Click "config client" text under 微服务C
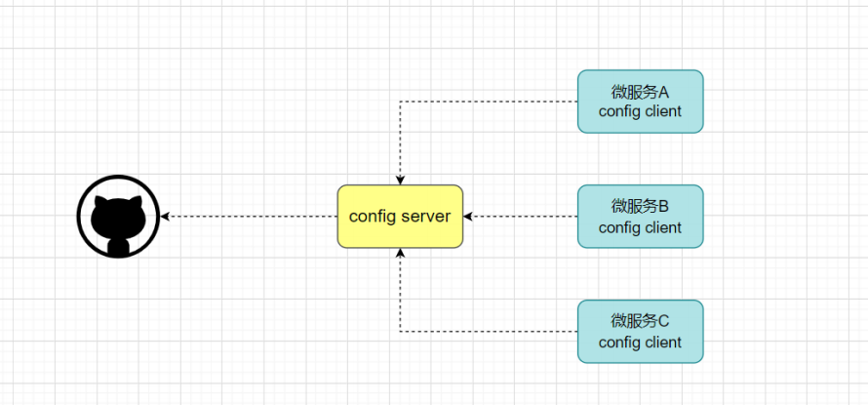This screenshot has height=405, width=868. pos(640,343)
